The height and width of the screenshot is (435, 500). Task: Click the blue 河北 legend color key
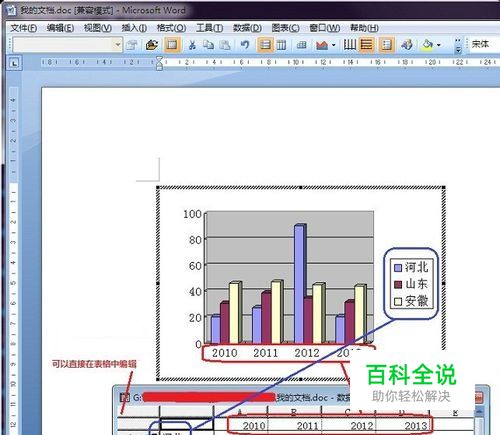[x=398, y=268]
